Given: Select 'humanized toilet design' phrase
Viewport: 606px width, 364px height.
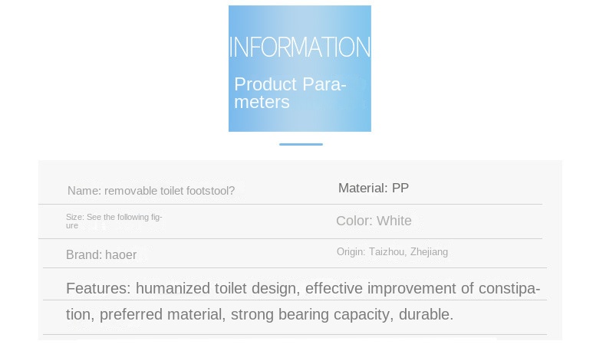Looking at the screenshot, I should [218, 288].
